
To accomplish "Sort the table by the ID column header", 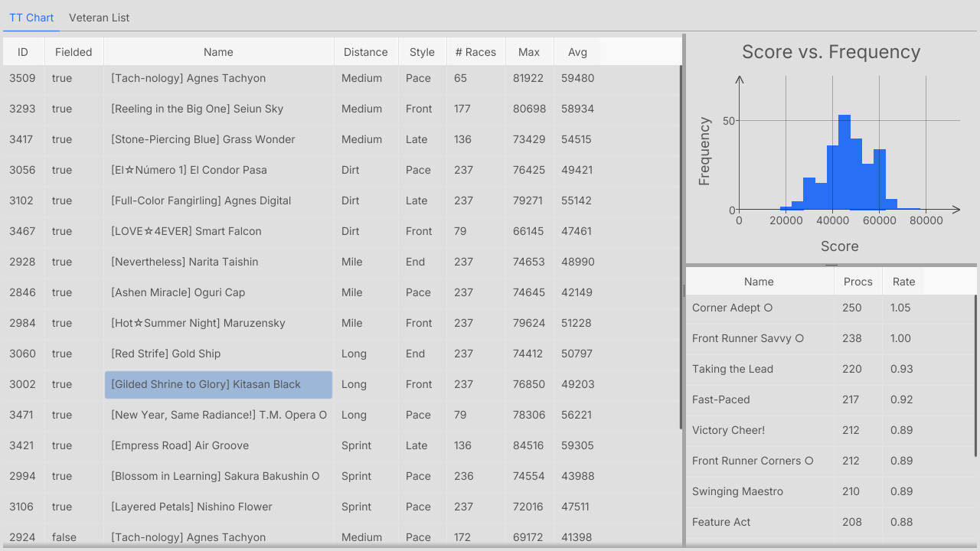I will click(x=23, y=52).
